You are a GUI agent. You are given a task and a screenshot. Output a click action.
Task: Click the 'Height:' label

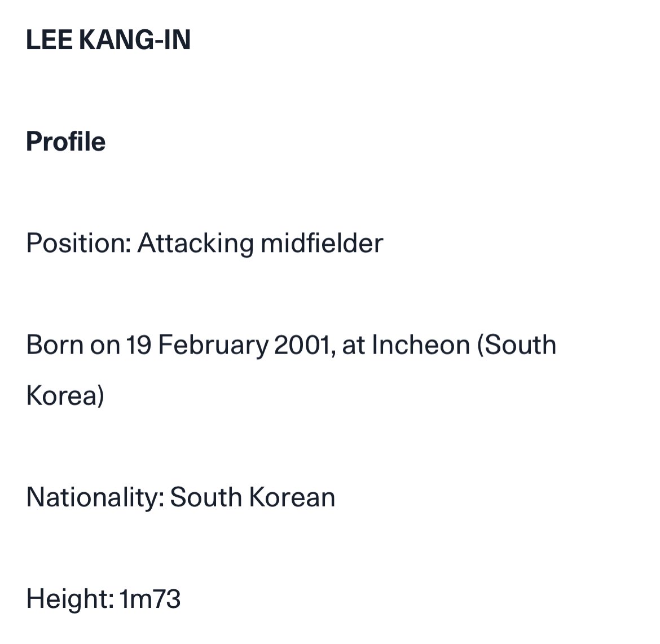point(70,600)
